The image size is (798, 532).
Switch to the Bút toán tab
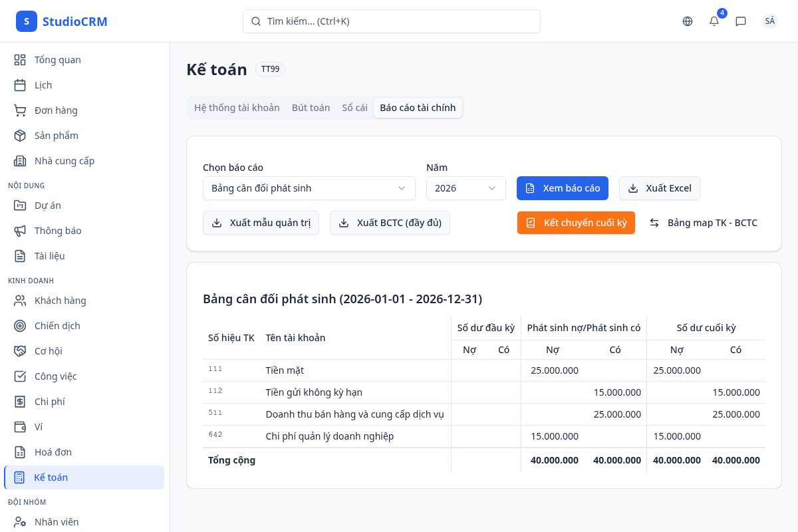pyautogui.click(x=311, y=107)
